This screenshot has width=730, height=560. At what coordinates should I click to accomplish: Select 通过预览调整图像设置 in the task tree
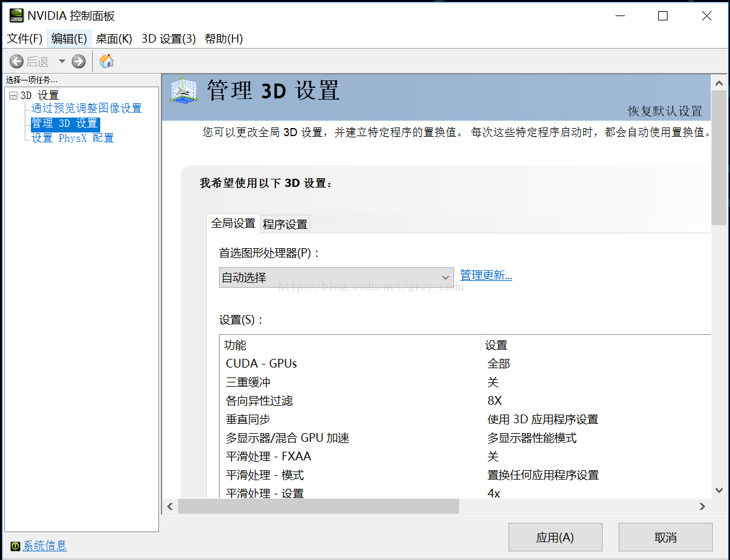tap(86, 108)
